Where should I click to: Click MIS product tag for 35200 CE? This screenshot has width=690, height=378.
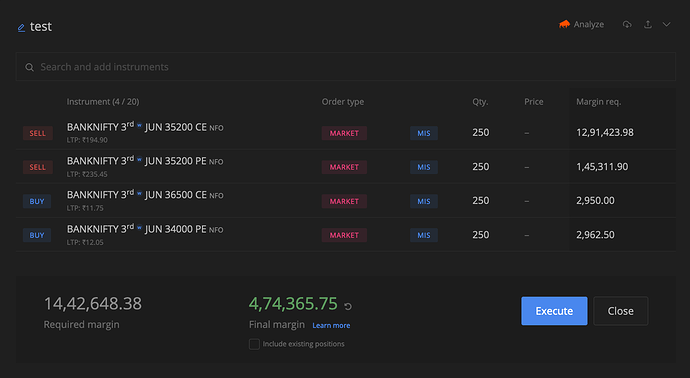[424, 133]
